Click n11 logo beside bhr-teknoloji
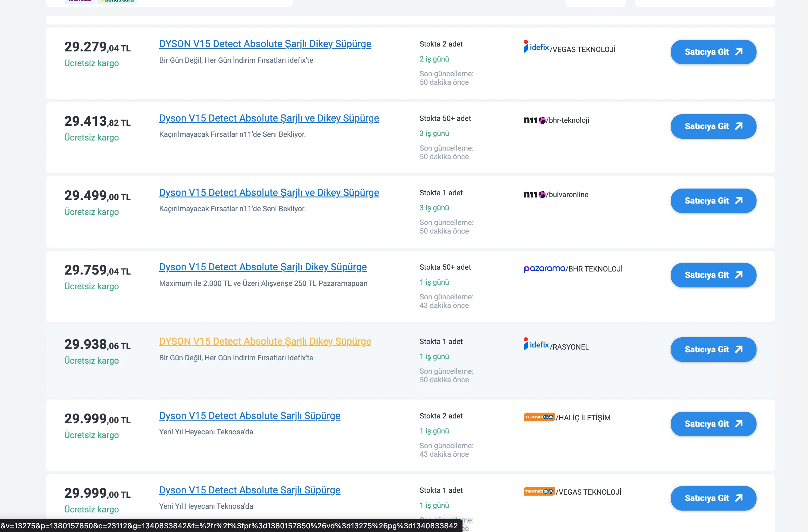The width and height of the screenshot is (808, 532). coord(534,120)
